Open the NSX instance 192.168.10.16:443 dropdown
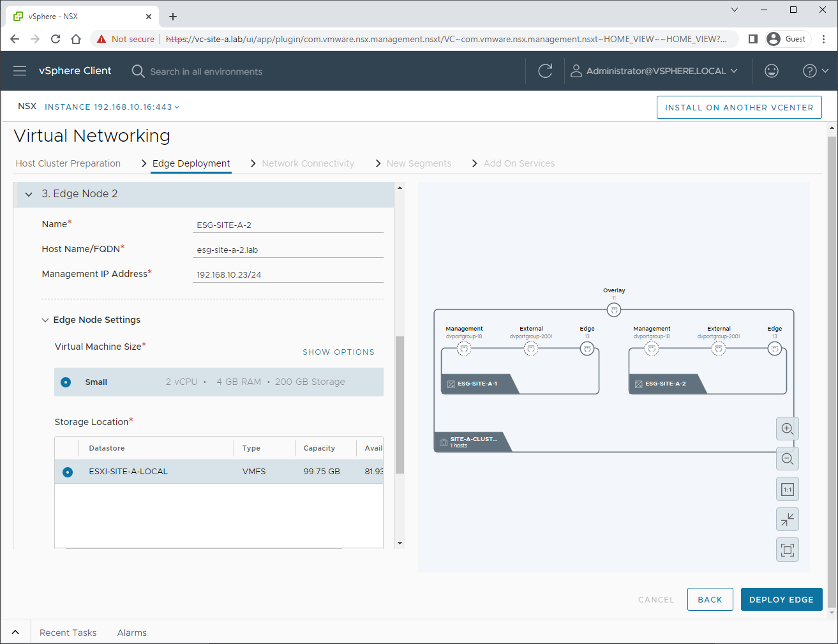Screen dimensions: 838x644 pyautogui.click(x=112, y=107)
